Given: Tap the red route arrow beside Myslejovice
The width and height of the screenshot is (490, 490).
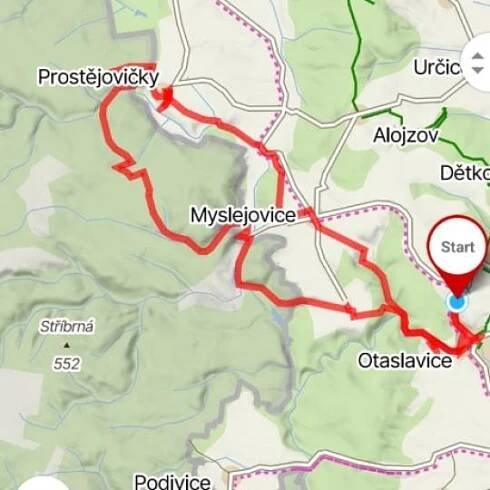Looking at the screenshot, I should [x=243, y=236].
